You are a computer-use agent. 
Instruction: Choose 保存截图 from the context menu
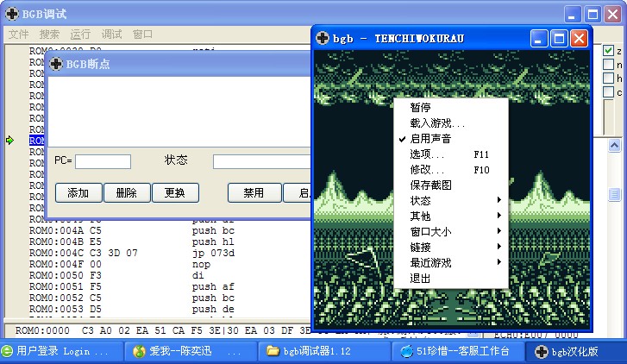click(451, 185)
